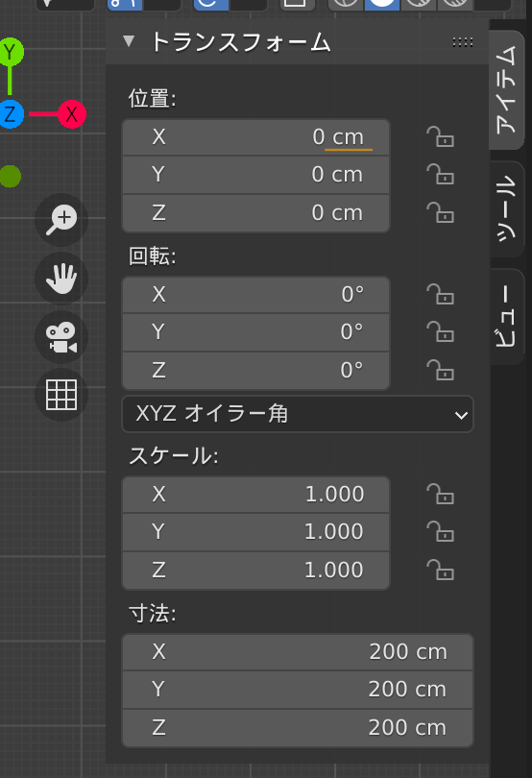
Task: Click the 寸法: label
Action: (x=152, y=614)
